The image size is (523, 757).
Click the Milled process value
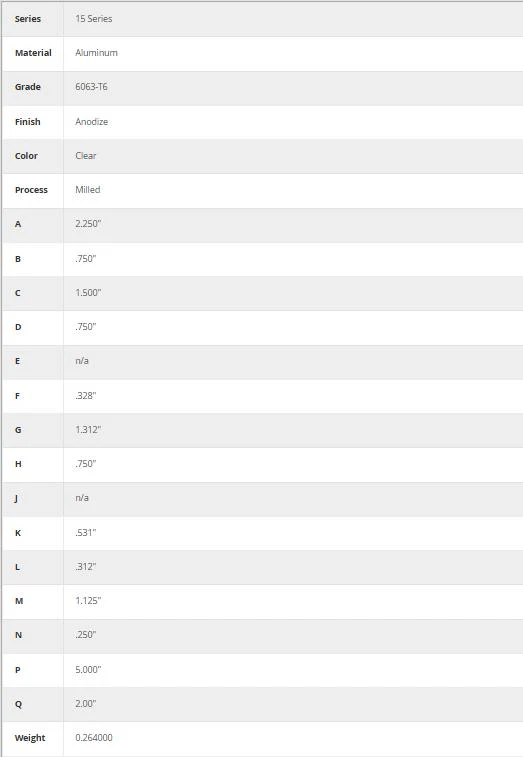click(x=87, y=190)
